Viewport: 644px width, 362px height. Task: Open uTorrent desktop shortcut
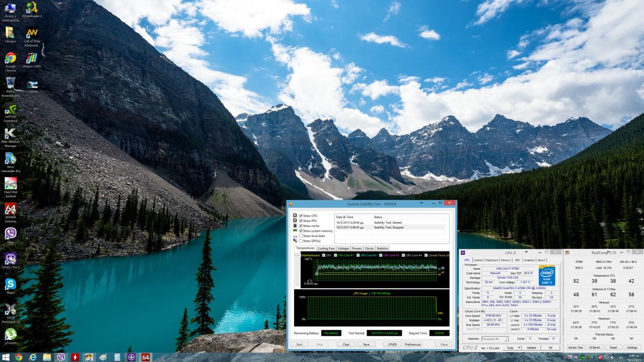(x=11, y=337)
